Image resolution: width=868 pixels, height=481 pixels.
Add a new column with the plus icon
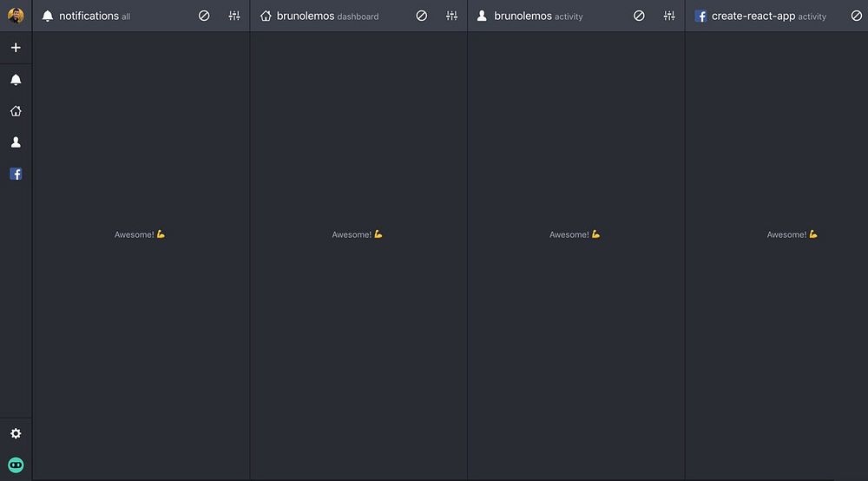[16, 48]
